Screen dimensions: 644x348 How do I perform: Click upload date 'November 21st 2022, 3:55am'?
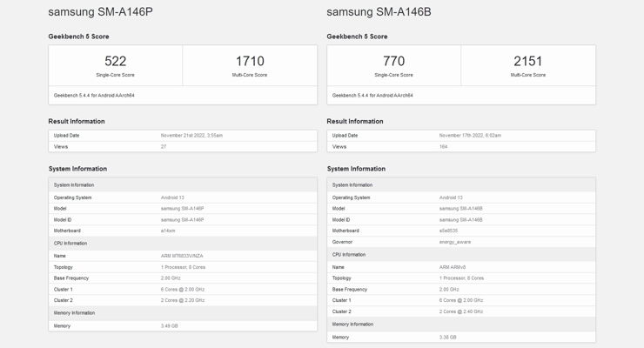click(191, 136)
